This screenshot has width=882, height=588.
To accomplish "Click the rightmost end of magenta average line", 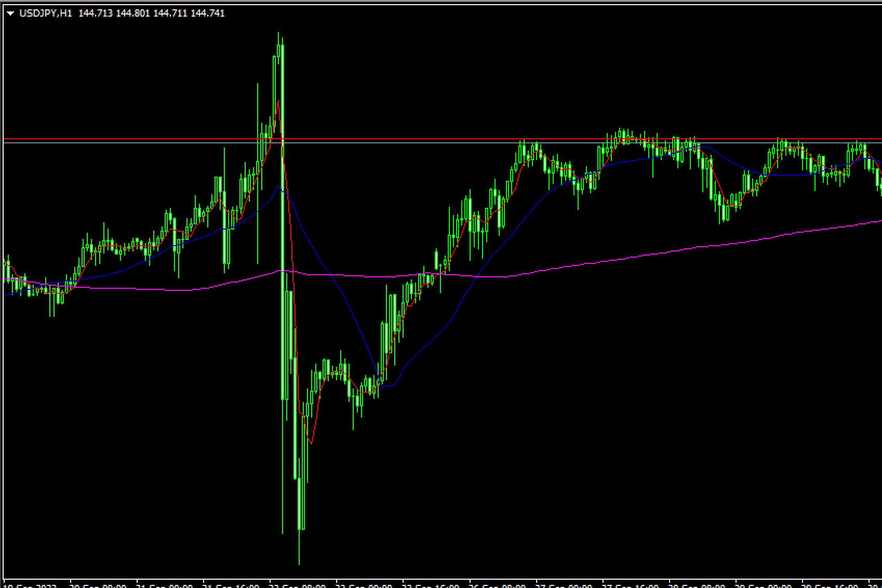I will 880,221.
